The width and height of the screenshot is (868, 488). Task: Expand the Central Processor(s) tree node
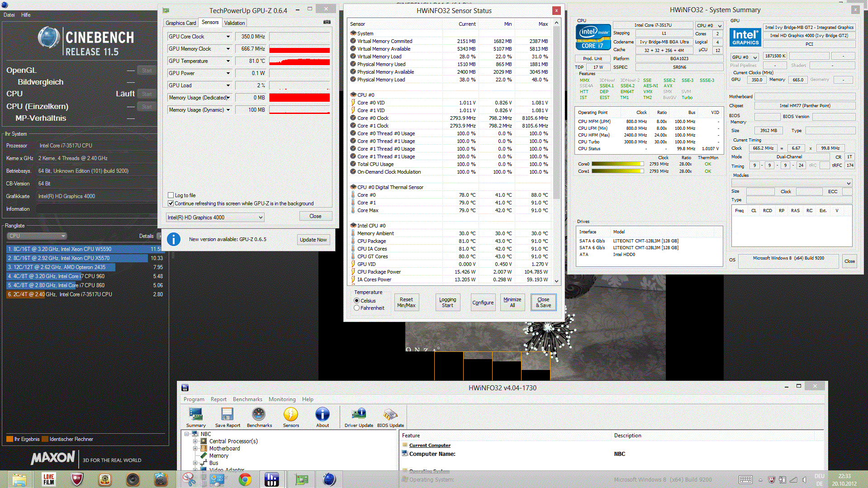tap(195, 441)
